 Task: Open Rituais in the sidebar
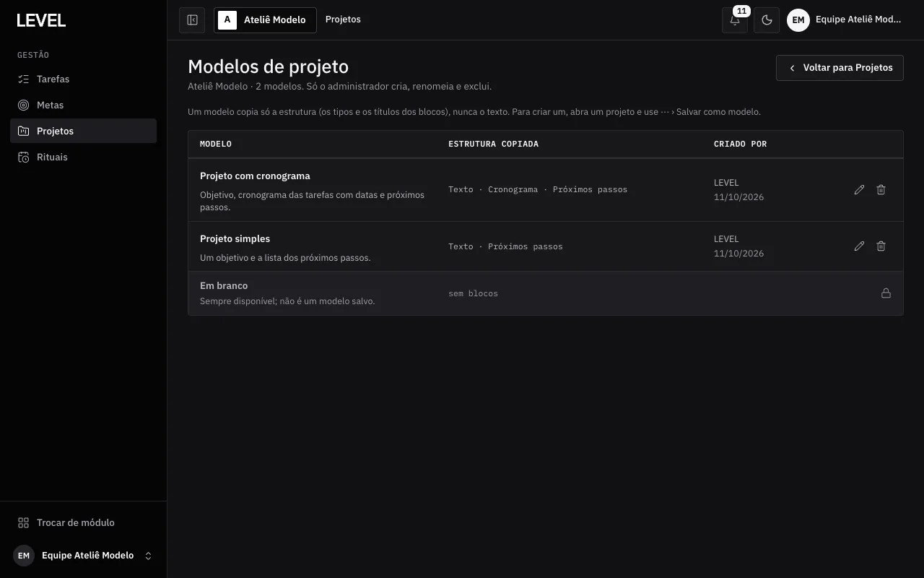83,157
